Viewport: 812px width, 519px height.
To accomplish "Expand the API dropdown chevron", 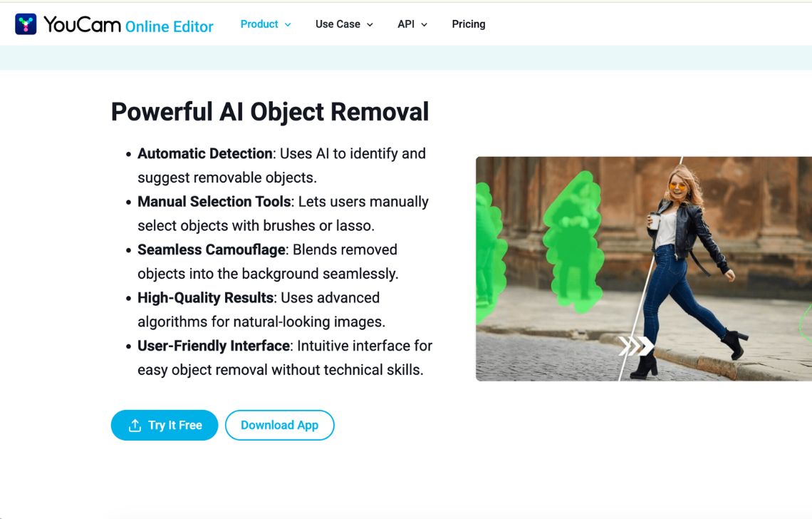I will (424, 24).
